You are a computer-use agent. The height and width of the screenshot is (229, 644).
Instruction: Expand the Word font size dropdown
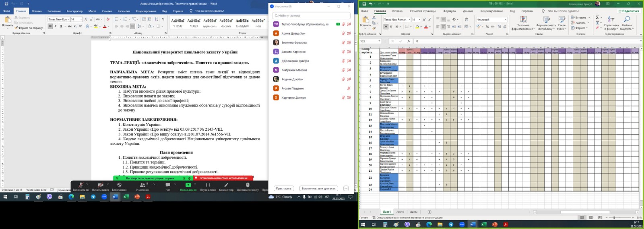point(81,19)
